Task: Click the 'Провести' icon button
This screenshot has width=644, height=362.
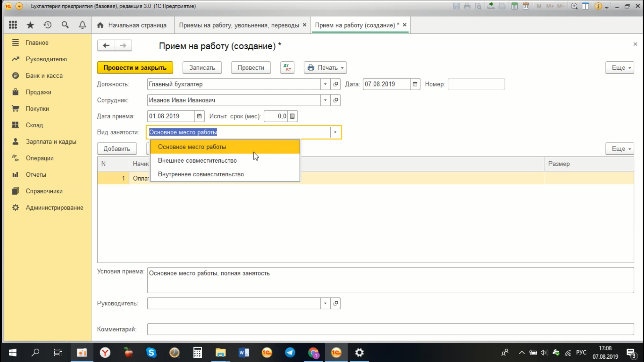Action: [251, 68]
